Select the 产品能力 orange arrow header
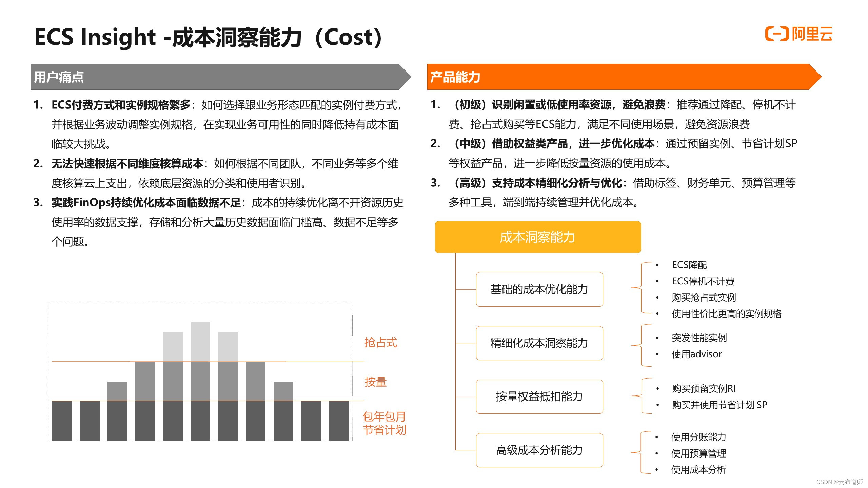Screen dimensions: 868x488 [624, 77]
